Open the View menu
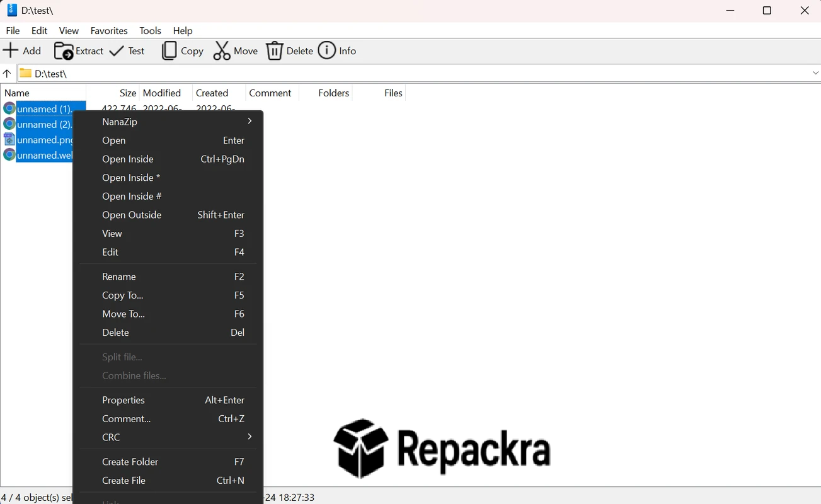821x504 pixels. 69,30
